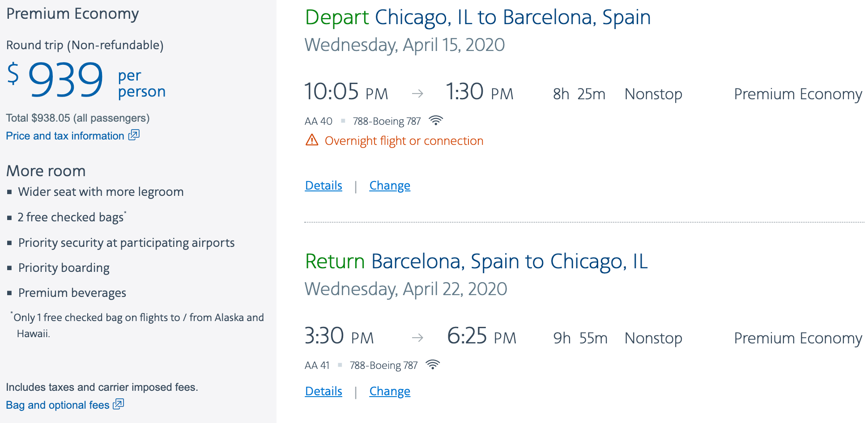Open the Price and tax information link
Viewport: 868px width, 423px height.
pos(65,136)
